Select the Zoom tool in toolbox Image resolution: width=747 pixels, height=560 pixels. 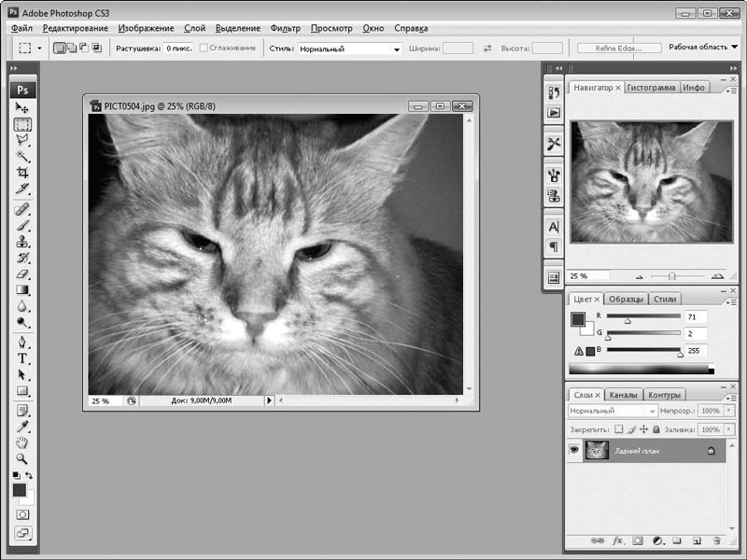(x=22, y=459)
